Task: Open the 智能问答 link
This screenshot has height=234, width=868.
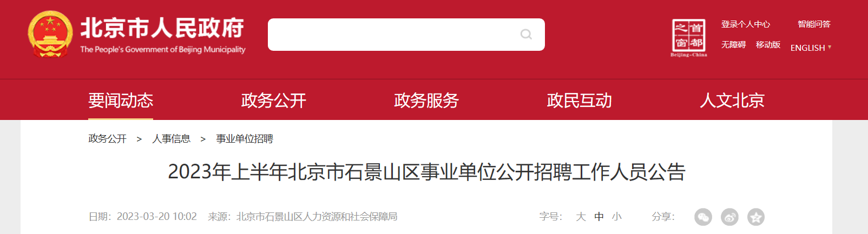Action: point(814,24)
